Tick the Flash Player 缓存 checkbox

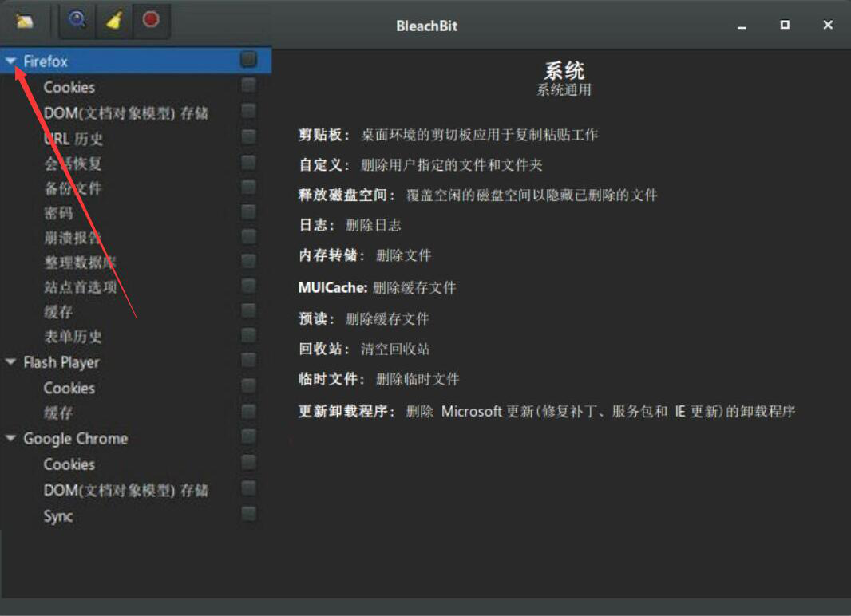point(248,411)
